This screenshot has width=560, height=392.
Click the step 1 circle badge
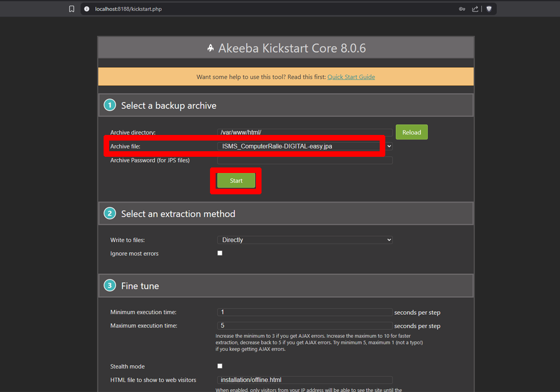[x=109, y=105]
